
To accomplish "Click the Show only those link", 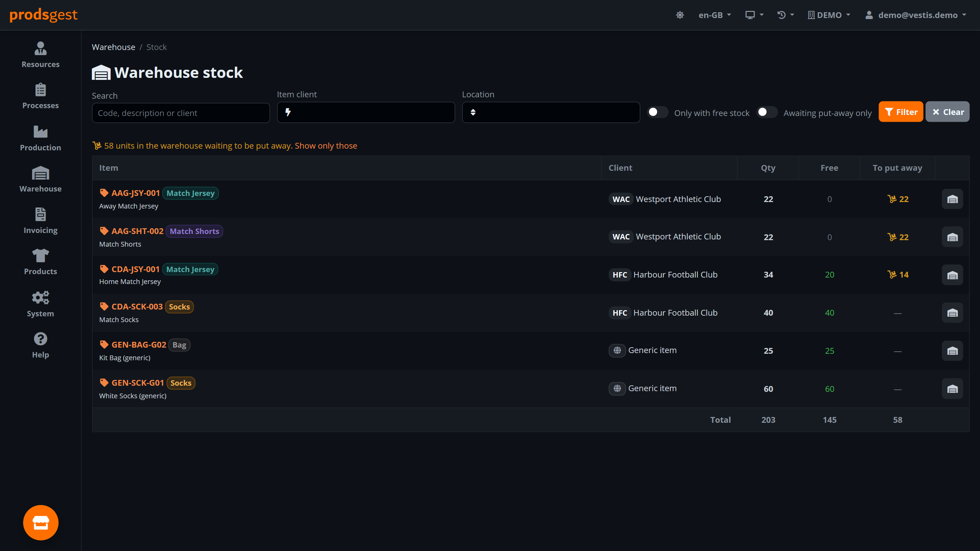I will 326,146.
